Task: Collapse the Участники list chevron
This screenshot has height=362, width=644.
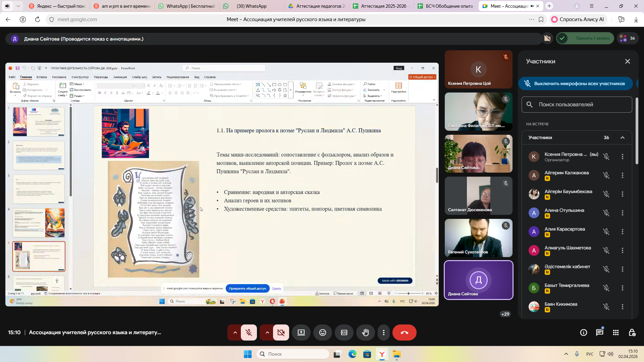Action: tap(623, 137)
